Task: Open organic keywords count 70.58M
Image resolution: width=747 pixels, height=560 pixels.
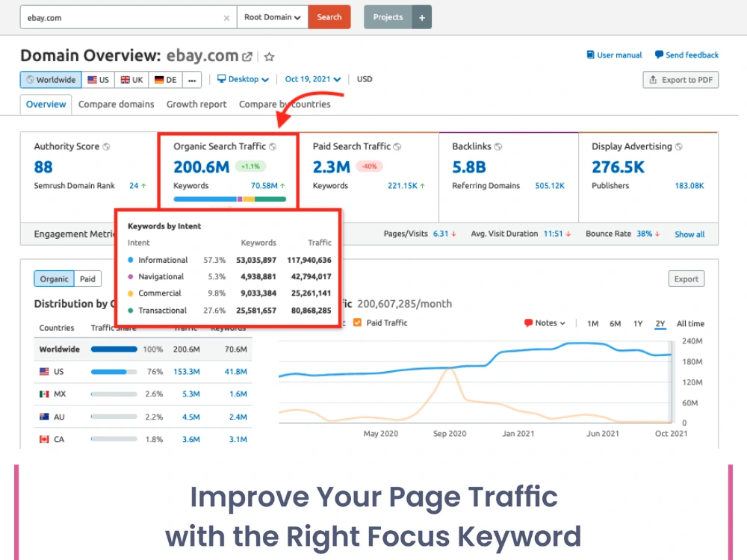Action: click(264, 186)
